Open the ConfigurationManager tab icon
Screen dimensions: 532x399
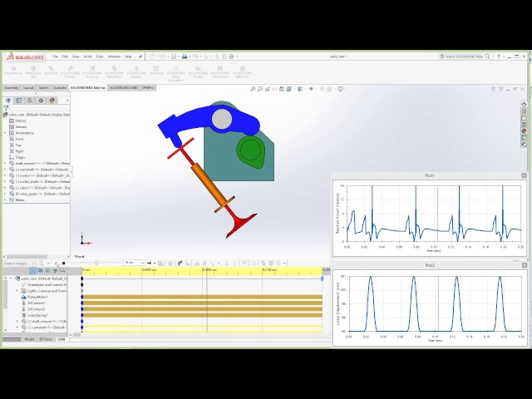(30, 101)
